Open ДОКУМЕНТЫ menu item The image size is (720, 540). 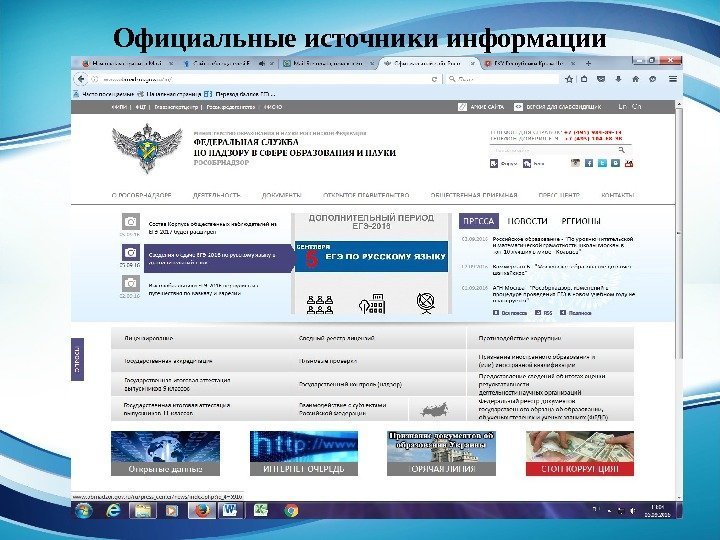(281, 195)
